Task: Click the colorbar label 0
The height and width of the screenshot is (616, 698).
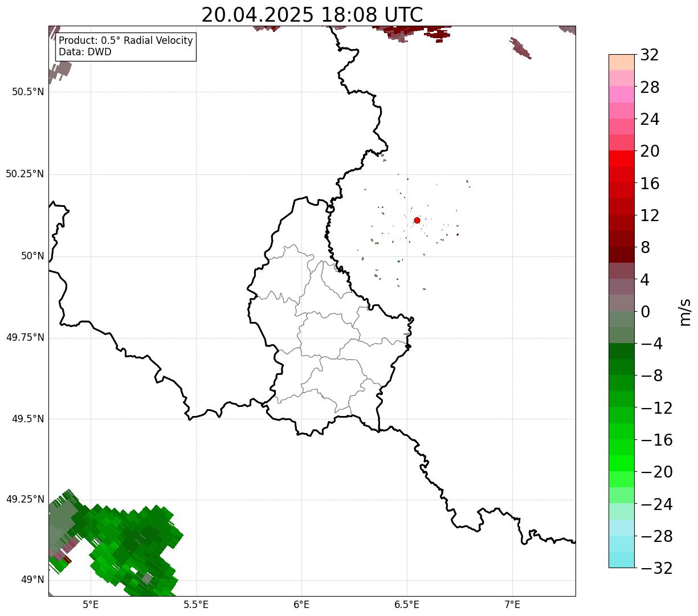Action: coord(645,312)
